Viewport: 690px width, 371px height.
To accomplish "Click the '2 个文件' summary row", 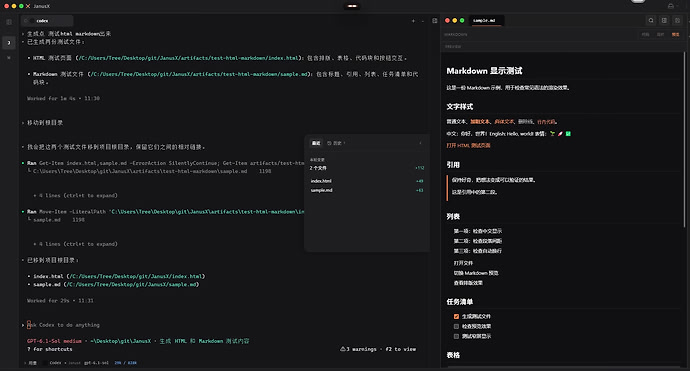I will [367, 168].
